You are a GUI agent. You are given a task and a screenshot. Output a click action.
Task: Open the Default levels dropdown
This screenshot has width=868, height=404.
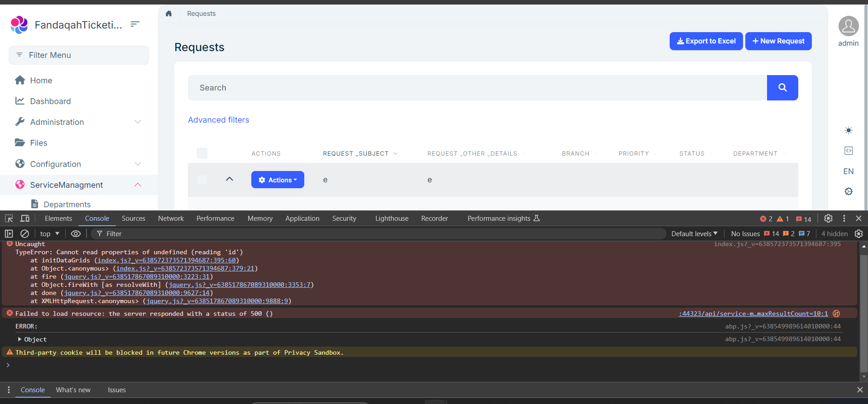pos(694,234)
